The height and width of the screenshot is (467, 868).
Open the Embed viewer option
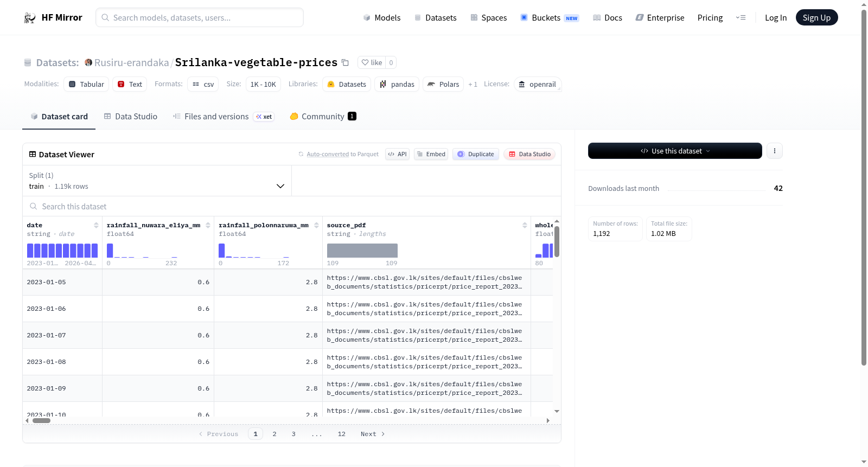[x=431, y=154]
